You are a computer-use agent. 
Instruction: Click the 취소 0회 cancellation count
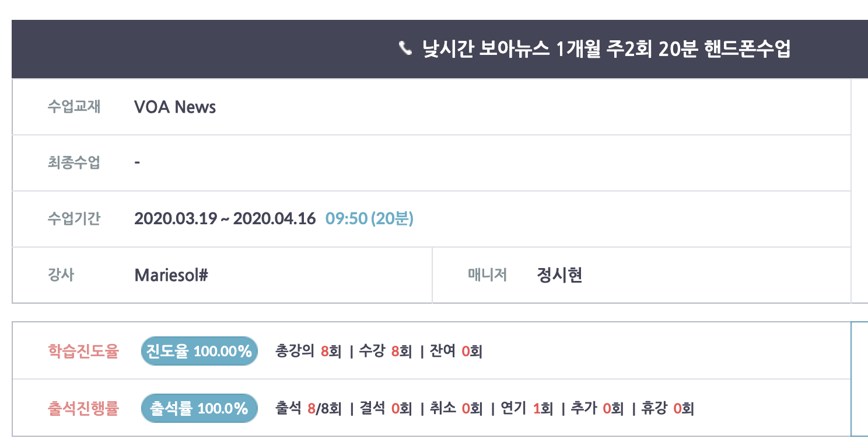(x=456, y=408)
